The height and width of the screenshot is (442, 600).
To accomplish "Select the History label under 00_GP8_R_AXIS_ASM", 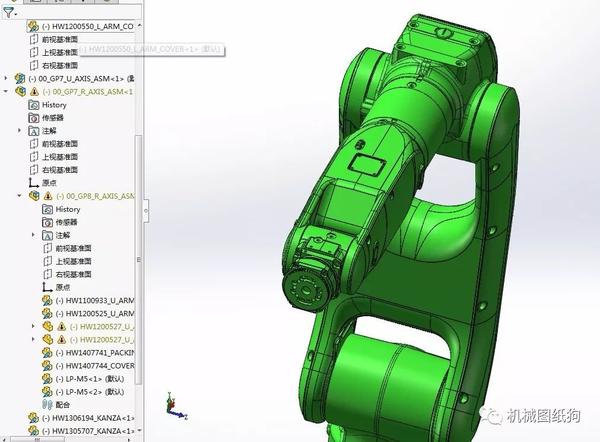I will pyautogui.click(x=68, y=209).
